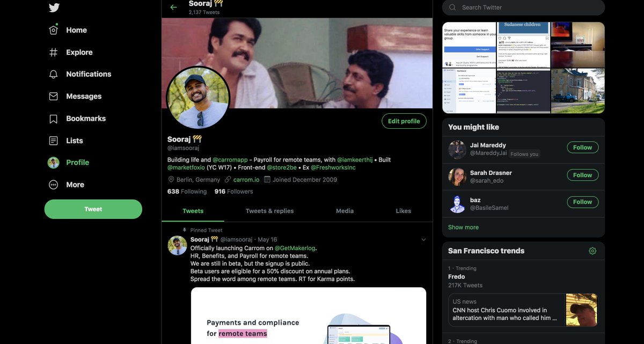Switch to the Tweets tab
The image size is (644, 344).
(193, 211)
